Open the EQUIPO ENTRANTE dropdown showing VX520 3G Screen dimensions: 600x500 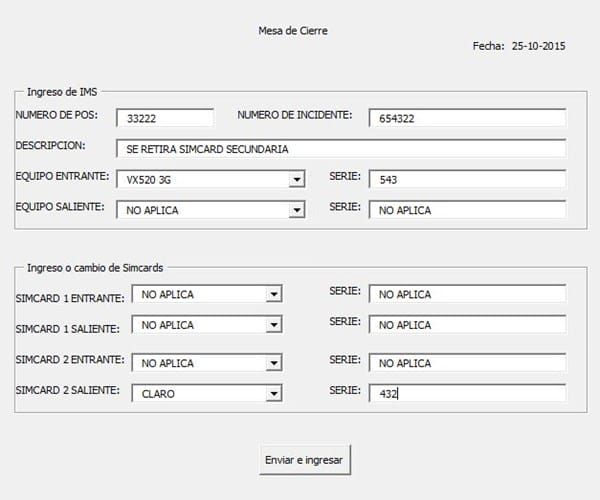(x=296, y=180)
